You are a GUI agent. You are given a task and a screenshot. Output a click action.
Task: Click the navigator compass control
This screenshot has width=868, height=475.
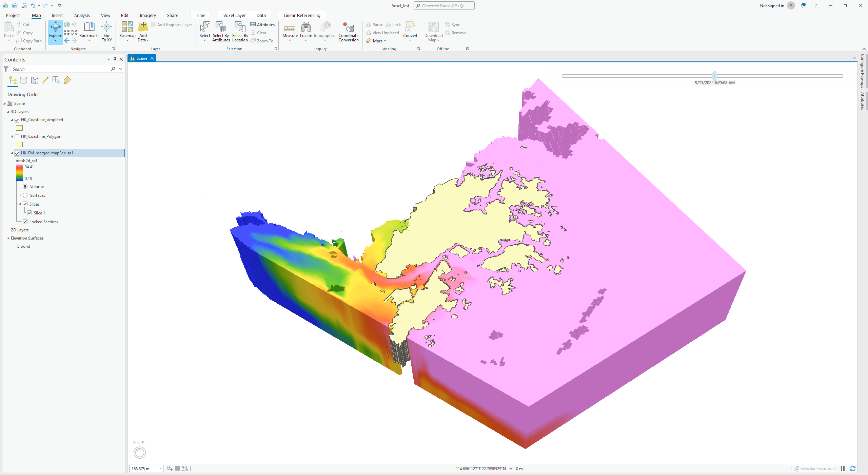(139, 452)
